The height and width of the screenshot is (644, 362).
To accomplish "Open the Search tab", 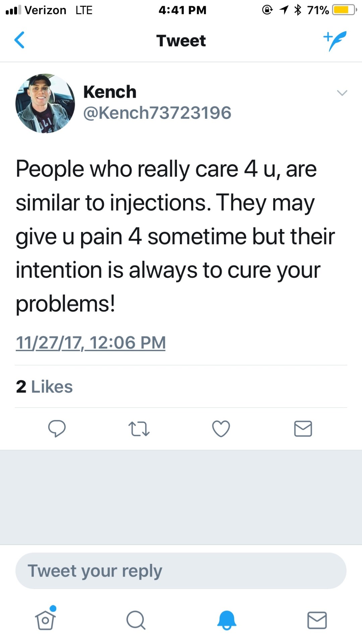I will (136, 620).
